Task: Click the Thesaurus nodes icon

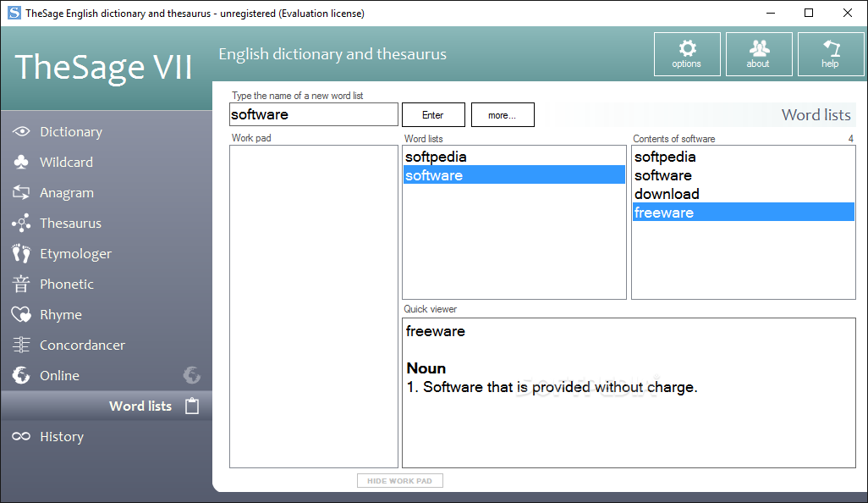Action: [21, 224]
